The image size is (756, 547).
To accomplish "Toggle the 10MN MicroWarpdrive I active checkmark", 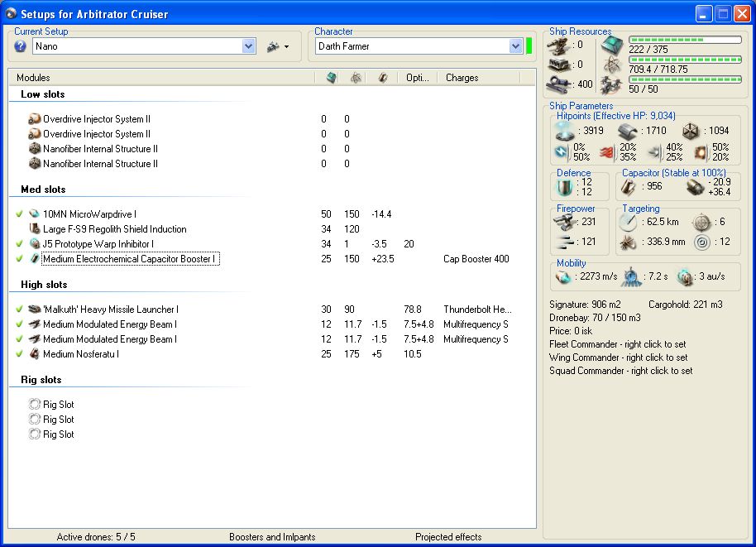I will coord(20,214).
